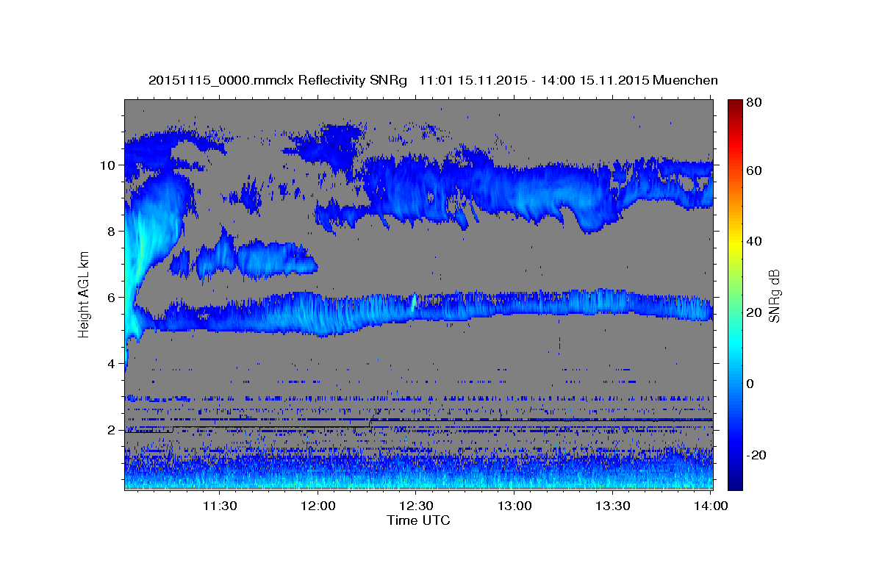Click the 11:30 time tick label

[x=220, y=506]
